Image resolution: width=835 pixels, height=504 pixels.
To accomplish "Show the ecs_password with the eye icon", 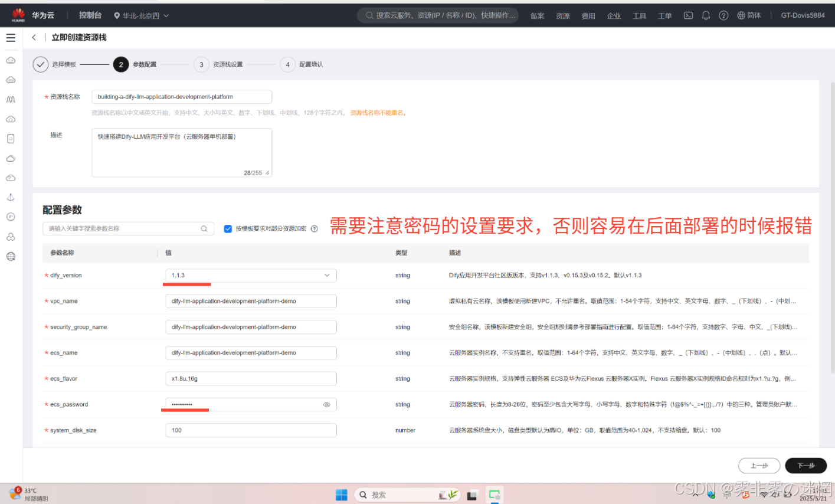I will [326, 404].
